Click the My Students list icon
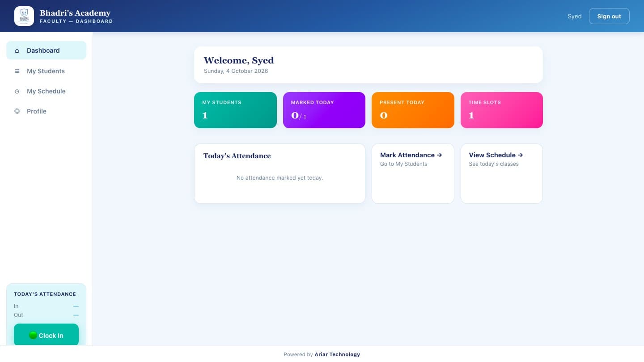Viewport: 644px width, 362px height. [17, 71]
